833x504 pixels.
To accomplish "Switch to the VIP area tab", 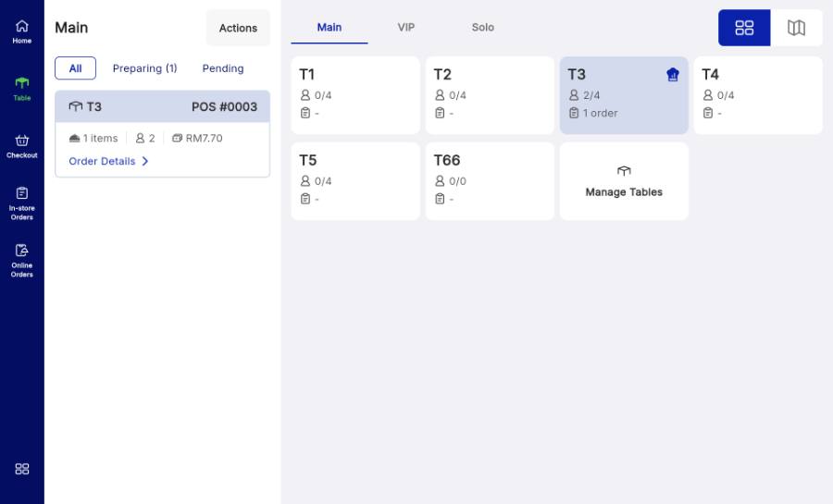I will coord(406,27).
